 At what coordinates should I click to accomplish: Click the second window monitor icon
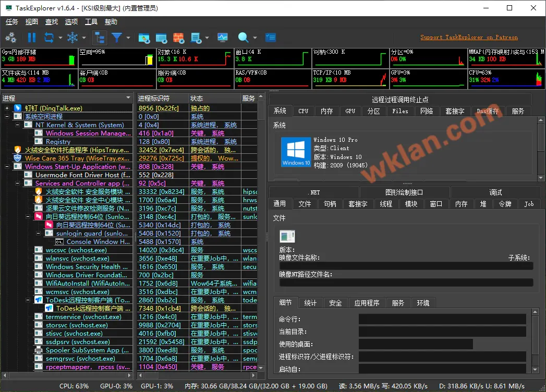point(162,38)
